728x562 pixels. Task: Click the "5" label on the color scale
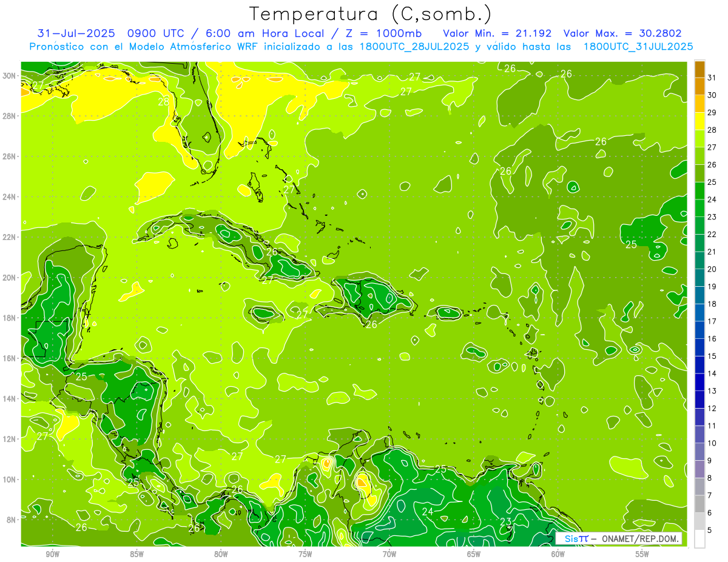(x=710, y=530)
